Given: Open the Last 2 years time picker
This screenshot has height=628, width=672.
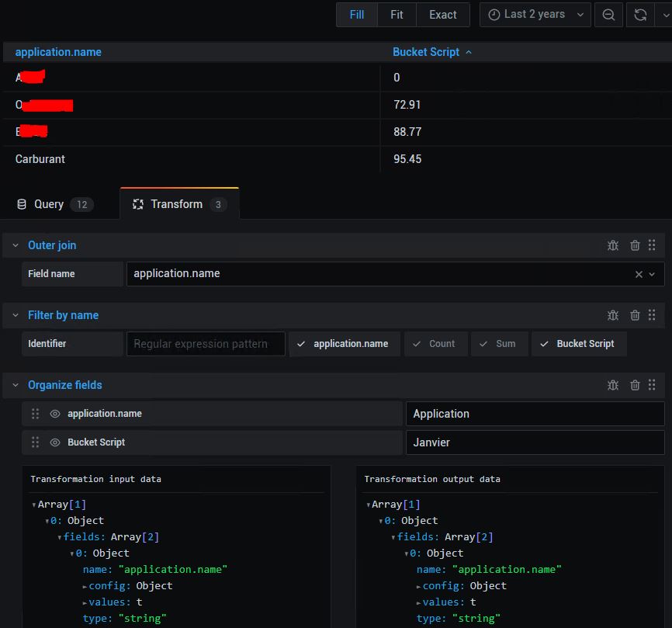Looking at the screenshot, I should tap(535, 15).
